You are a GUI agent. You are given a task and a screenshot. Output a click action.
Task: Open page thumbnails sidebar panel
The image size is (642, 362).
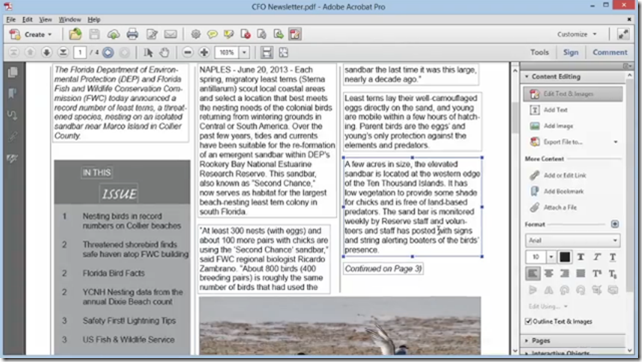(13, 72)
